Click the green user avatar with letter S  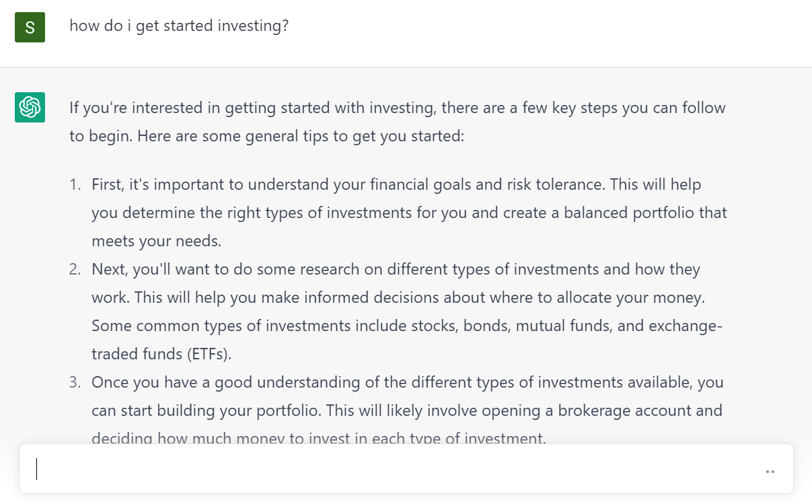coord(30,28)
